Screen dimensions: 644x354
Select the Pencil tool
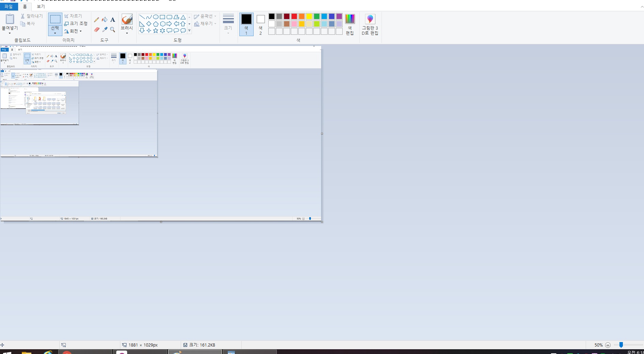pyautogui.click(x=96, y=20)
